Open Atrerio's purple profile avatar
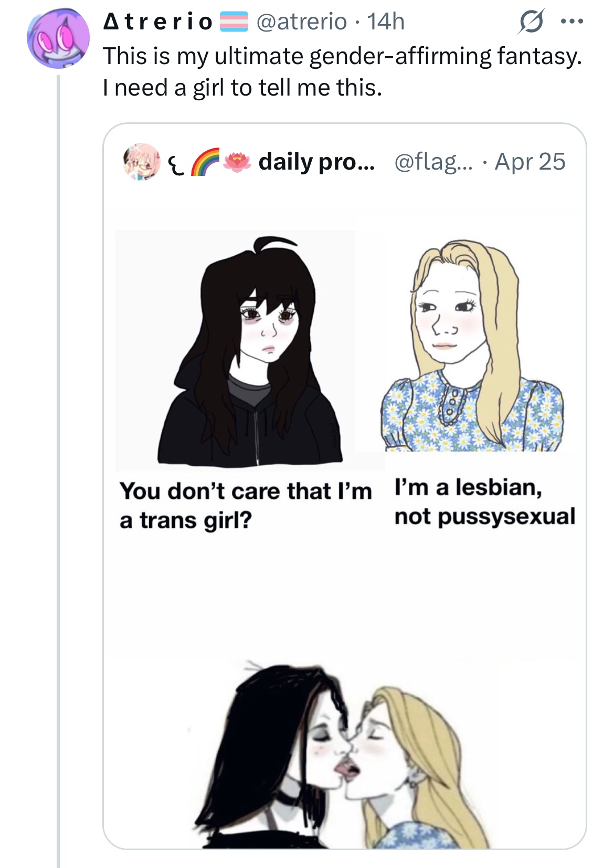614x868 pixels. (58, 38)
